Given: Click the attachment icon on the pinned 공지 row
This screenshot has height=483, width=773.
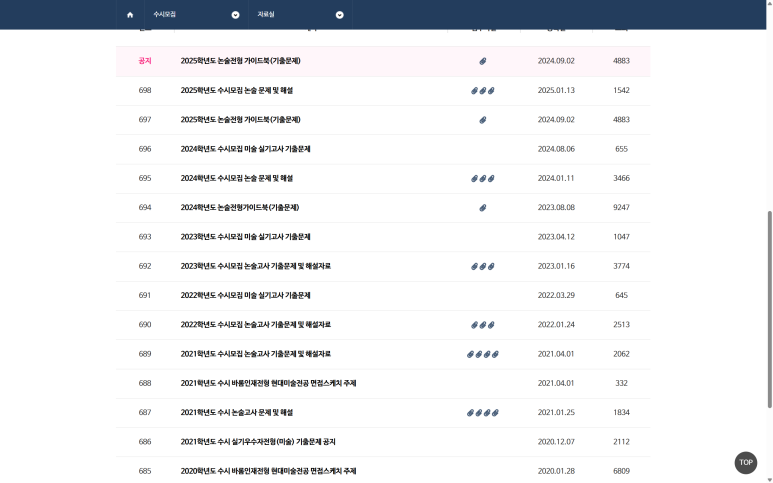Looking at the screenshot, I should coord(483,61).
